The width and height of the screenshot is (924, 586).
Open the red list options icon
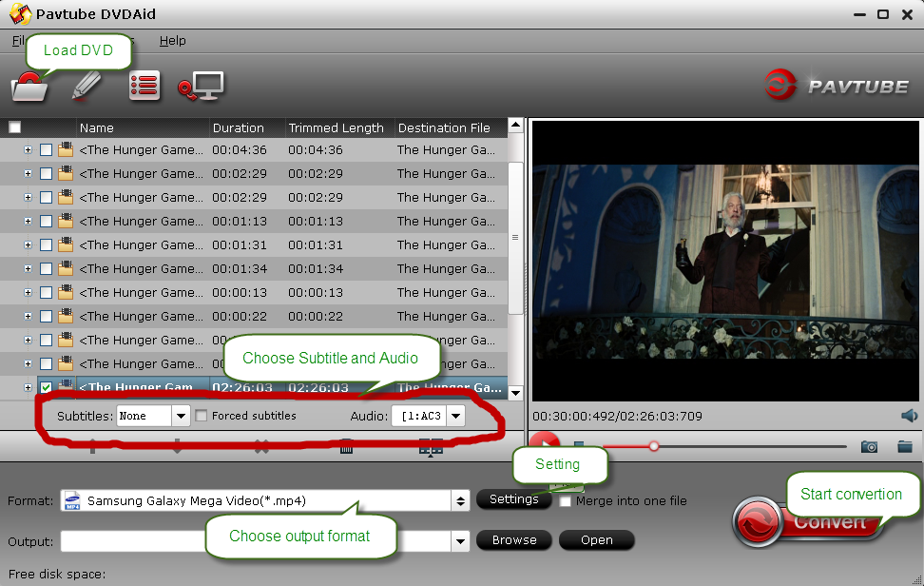(x=144, y=87)
